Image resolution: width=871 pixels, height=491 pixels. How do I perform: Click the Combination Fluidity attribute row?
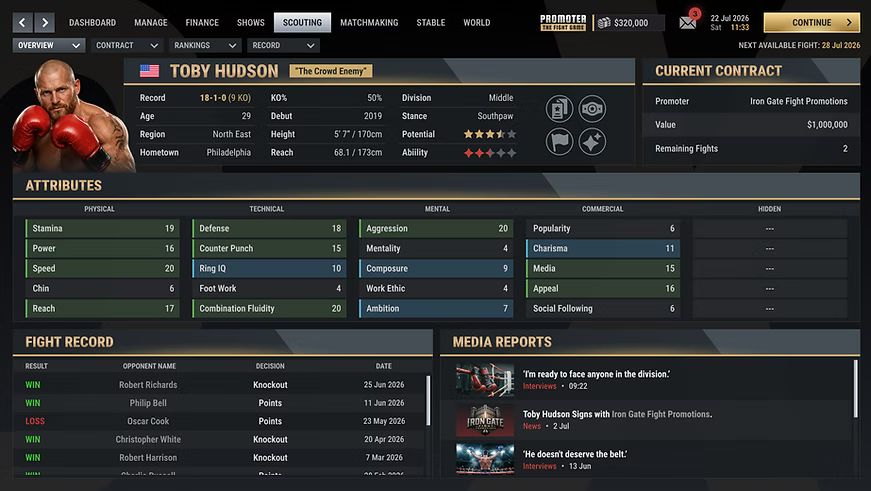[x=269, y=308]
